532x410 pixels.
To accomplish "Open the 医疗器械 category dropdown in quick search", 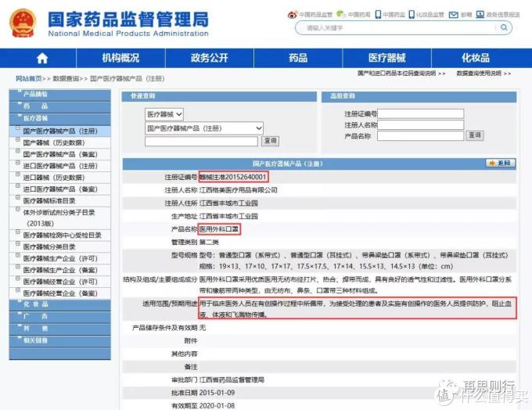I will 164,114.
